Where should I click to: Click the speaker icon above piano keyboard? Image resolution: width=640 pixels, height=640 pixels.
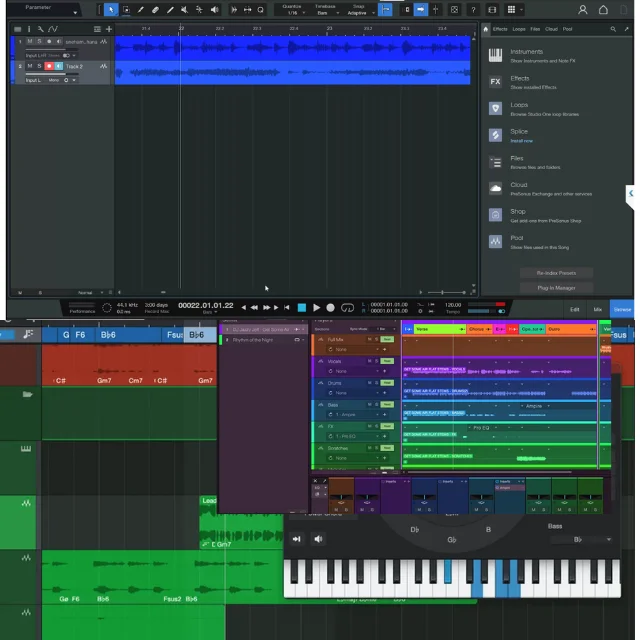pos(319,539)
